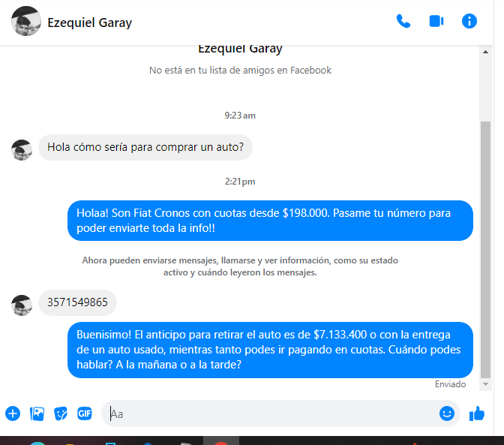Click the 'Buenisimo! El anticipo' message bubble
Image resolution: width=504 pixels, height=445 pixels.
point(270,350)
